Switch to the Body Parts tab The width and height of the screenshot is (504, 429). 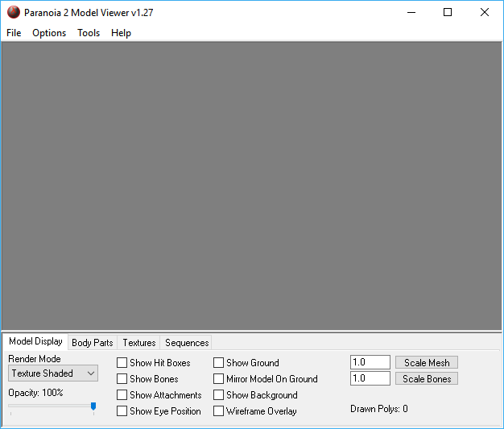point(93,343)
